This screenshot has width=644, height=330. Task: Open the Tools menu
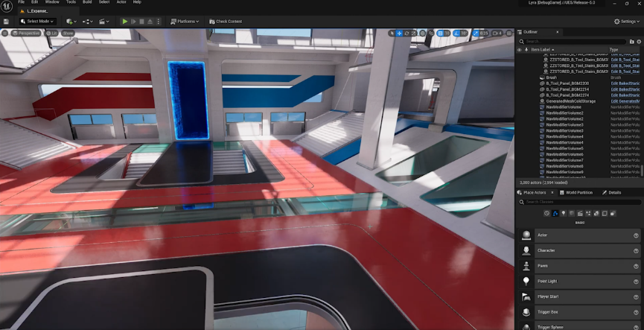coord(71,2)
